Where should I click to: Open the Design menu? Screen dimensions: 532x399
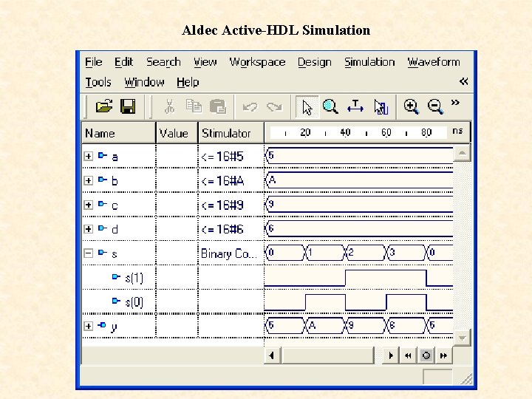coord(315,62)
